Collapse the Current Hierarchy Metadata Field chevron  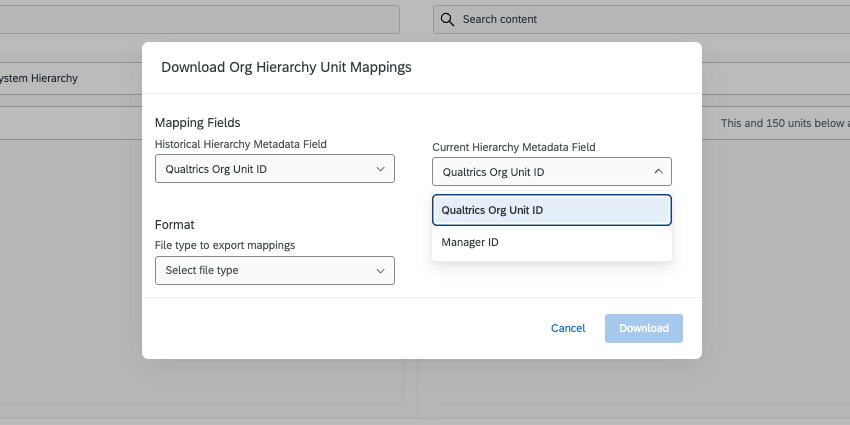pos(657,172)
